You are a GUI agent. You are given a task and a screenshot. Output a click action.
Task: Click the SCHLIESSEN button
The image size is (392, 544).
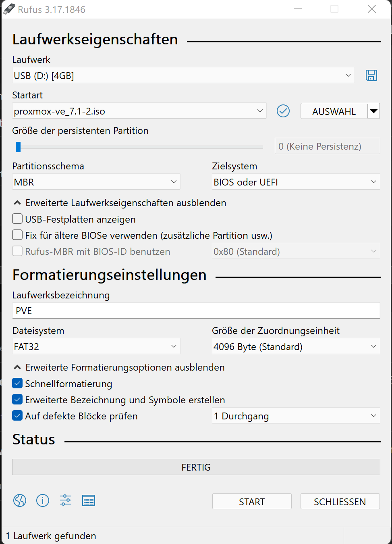pos(340,501)
